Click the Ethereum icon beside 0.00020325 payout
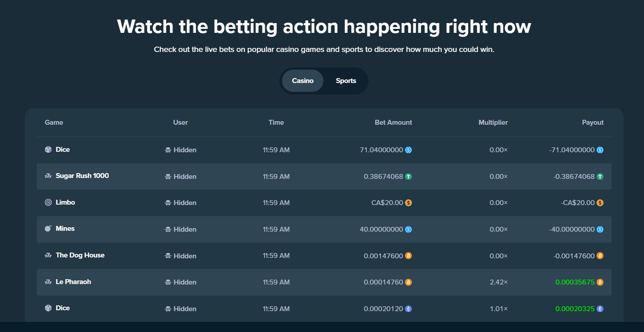The height and width of the screenshot is (332, 644). click(x=600, y=309)
